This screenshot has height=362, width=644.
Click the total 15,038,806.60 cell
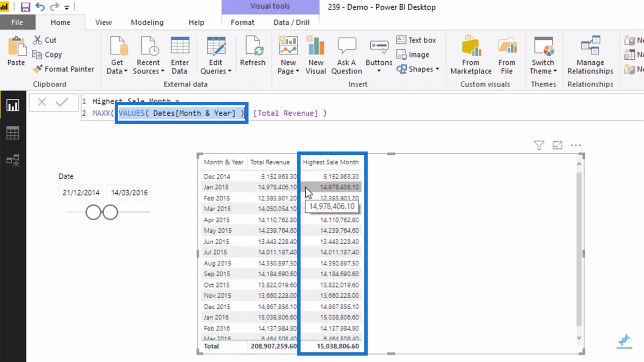coord(338,346)
